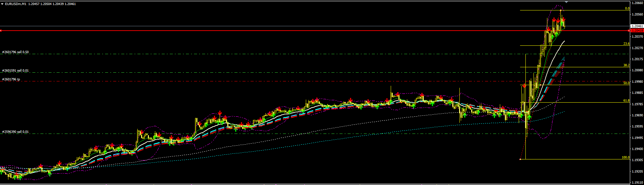Click price scale value 1.19400
644x185 pixels.
point(637,149)
